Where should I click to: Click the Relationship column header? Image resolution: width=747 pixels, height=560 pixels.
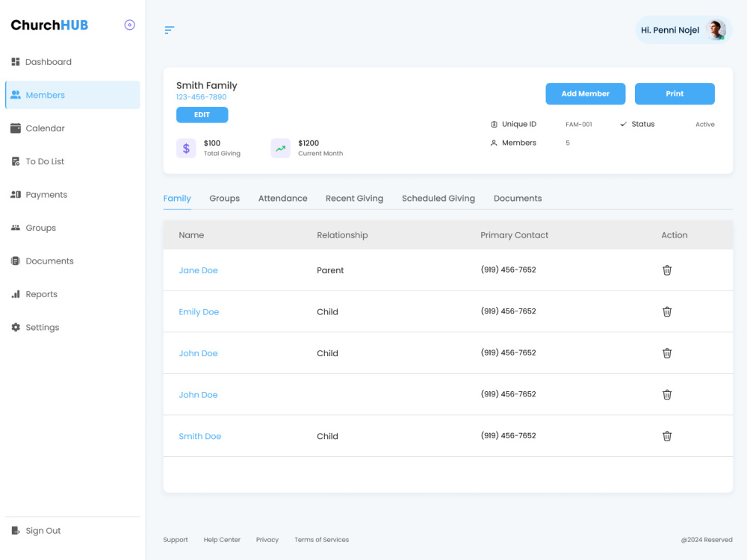(x=343, y=234)
